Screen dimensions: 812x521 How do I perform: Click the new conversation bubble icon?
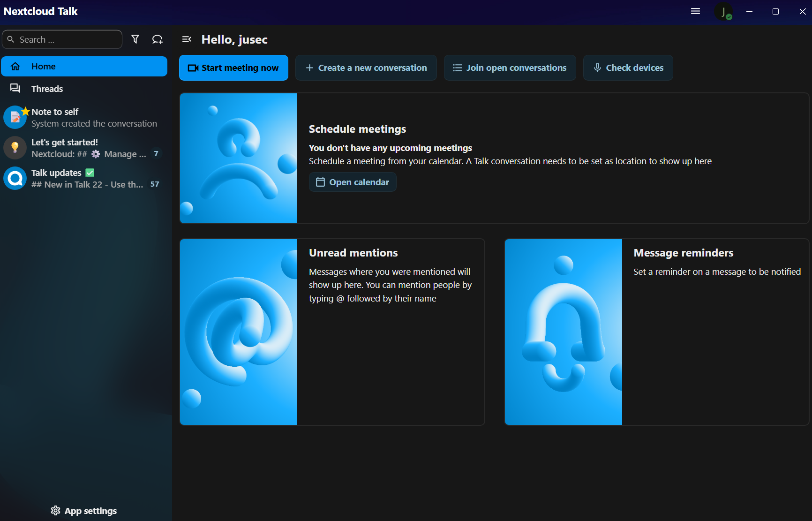click(x=158, y=39)
